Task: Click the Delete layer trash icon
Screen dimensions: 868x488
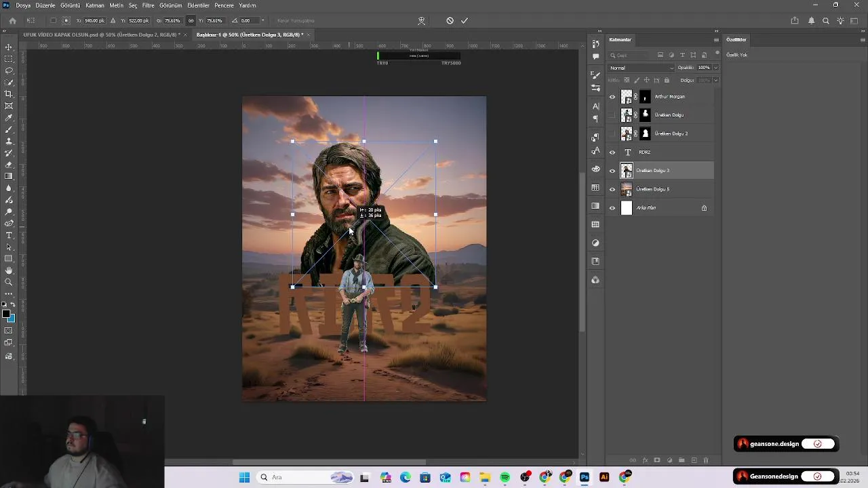Action: coord(705,460)
